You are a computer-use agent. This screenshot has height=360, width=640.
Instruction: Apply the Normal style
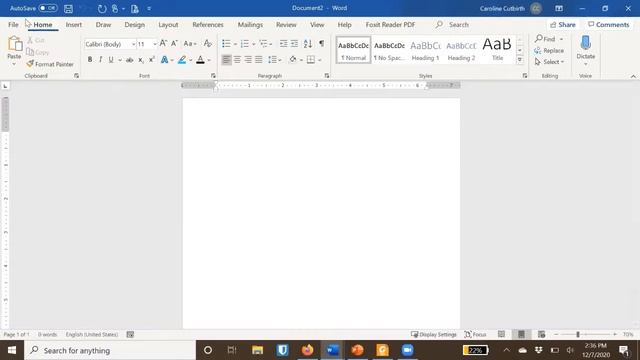tap(353, 50)
